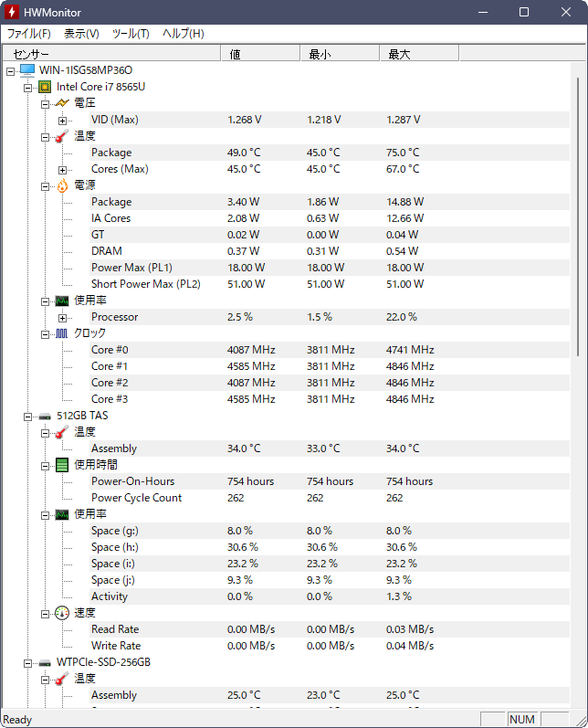Click the flame icon next to 電源
588x728 pixels.
[62, 185]
